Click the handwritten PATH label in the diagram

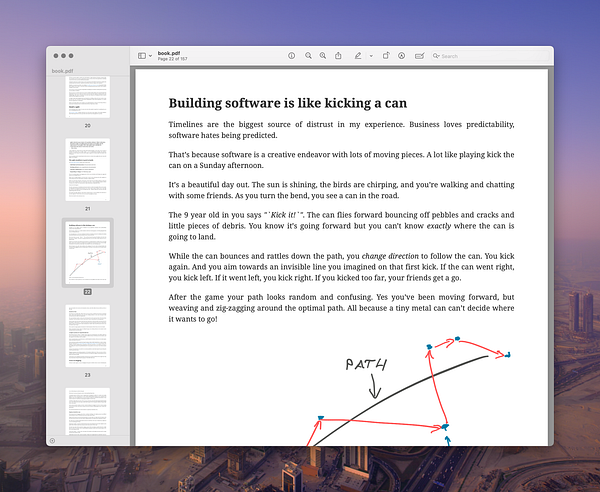point(366,364)
